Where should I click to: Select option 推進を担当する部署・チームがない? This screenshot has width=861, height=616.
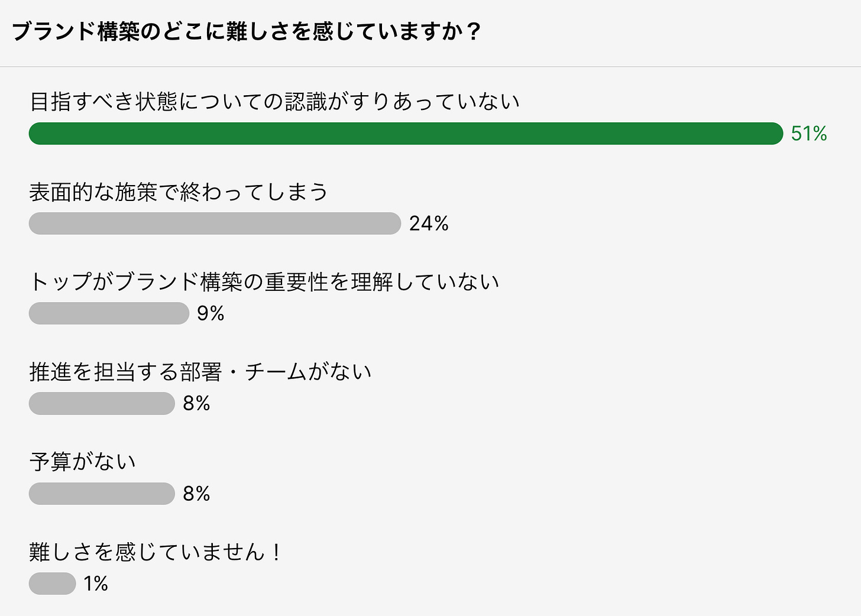pyautogui.click(x=200, y=372)
